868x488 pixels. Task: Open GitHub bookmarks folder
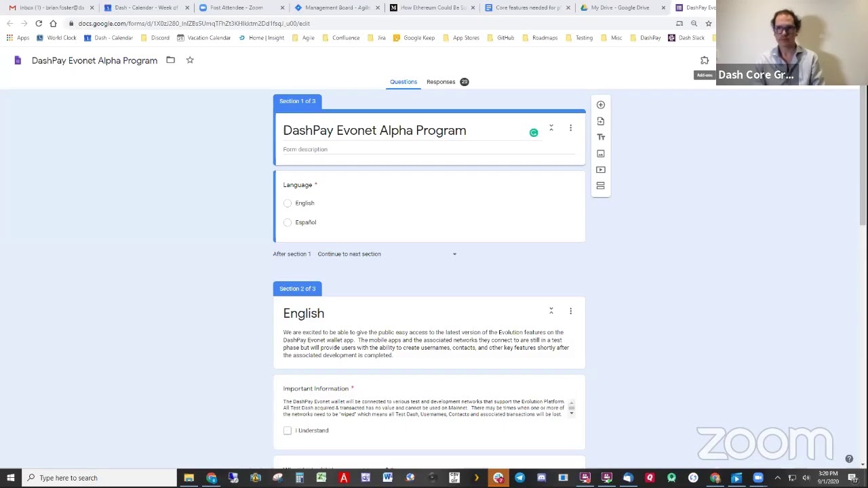click(x=500, y=38)
